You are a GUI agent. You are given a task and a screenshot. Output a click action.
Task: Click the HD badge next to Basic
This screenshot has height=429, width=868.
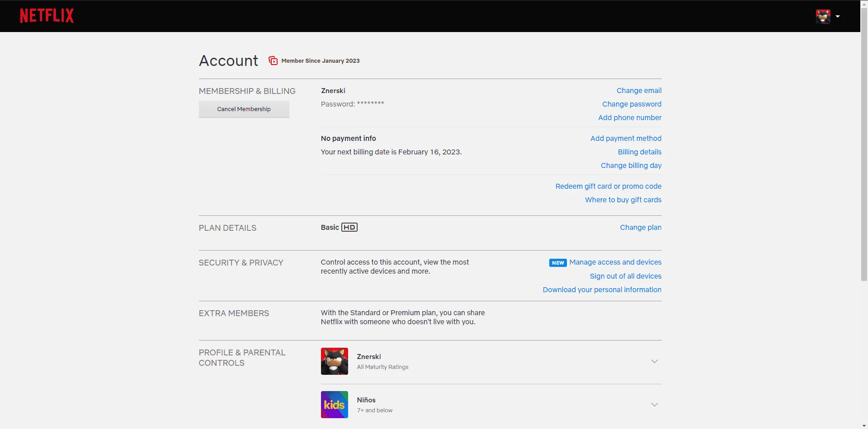pyautogui.click(x=349, y=227)
